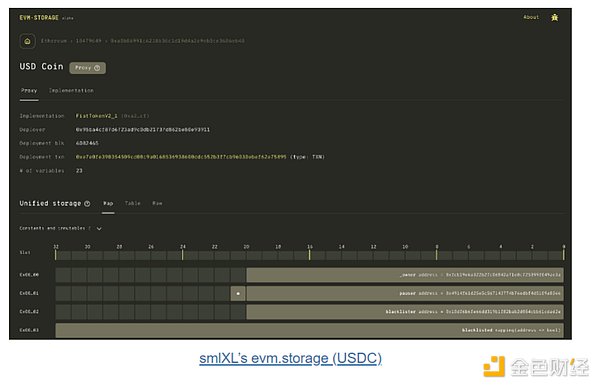Open the theme icon next to About

point(554,18)
